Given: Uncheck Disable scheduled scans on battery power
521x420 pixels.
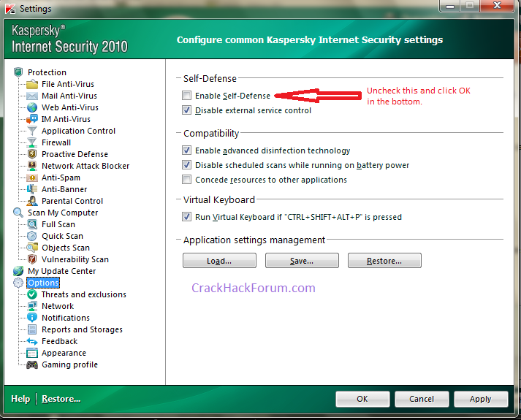Looking at the screenshot, I should [187, 165].
